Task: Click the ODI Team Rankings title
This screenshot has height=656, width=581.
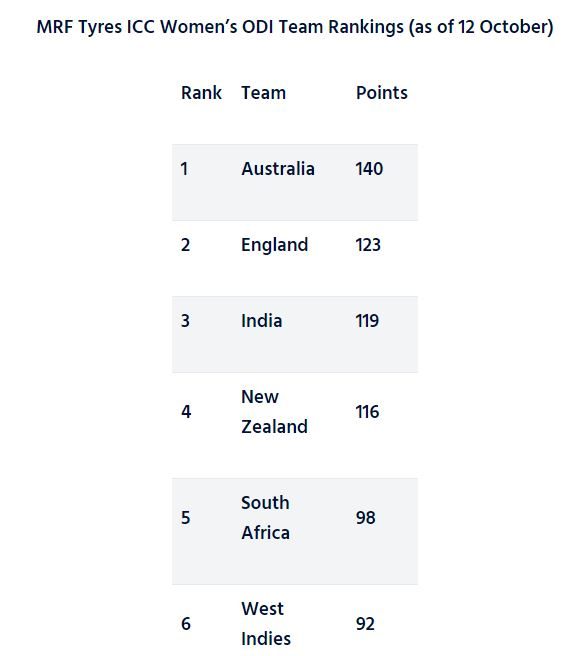Action: pos(295,27)
